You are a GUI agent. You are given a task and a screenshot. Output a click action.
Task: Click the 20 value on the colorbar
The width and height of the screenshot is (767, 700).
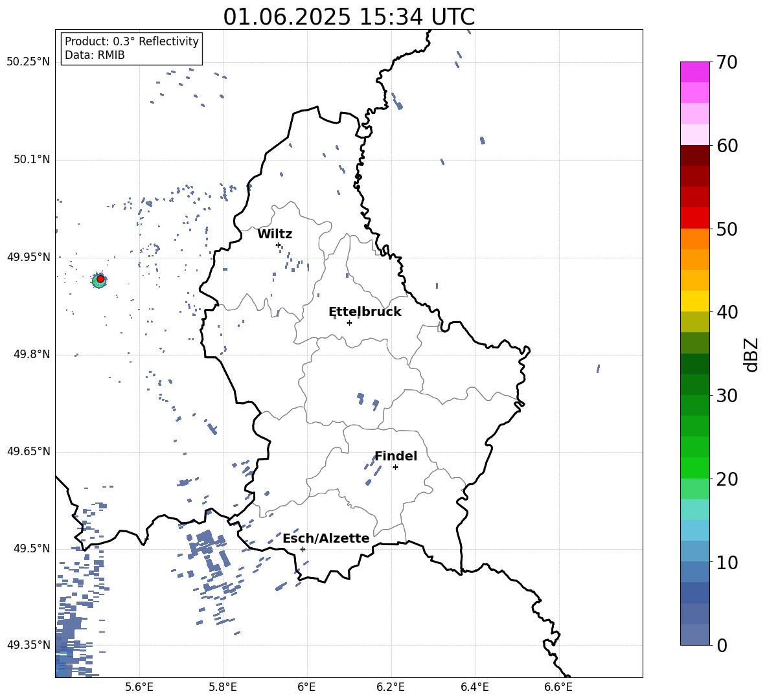pos(727,479)
